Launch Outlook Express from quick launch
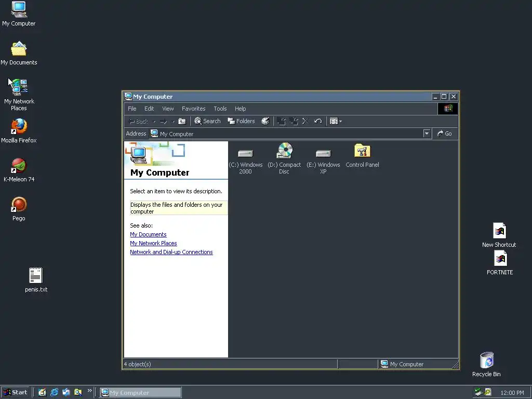 (66, 393)
